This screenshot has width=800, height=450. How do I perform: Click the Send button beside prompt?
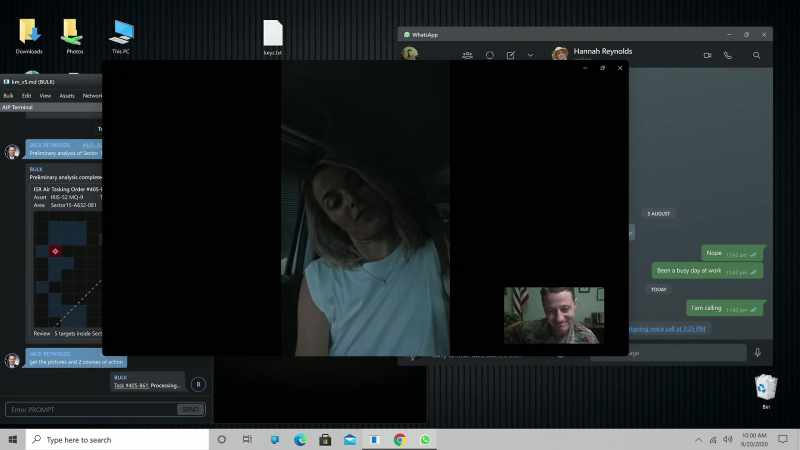pyautogui.click(x=190, y=409)
